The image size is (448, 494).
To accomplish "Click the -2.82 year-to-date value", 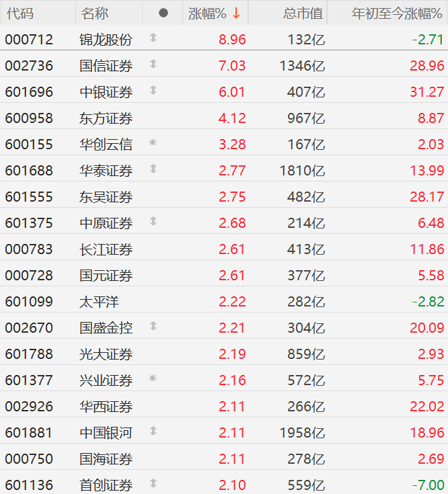I will coord(428,302).
